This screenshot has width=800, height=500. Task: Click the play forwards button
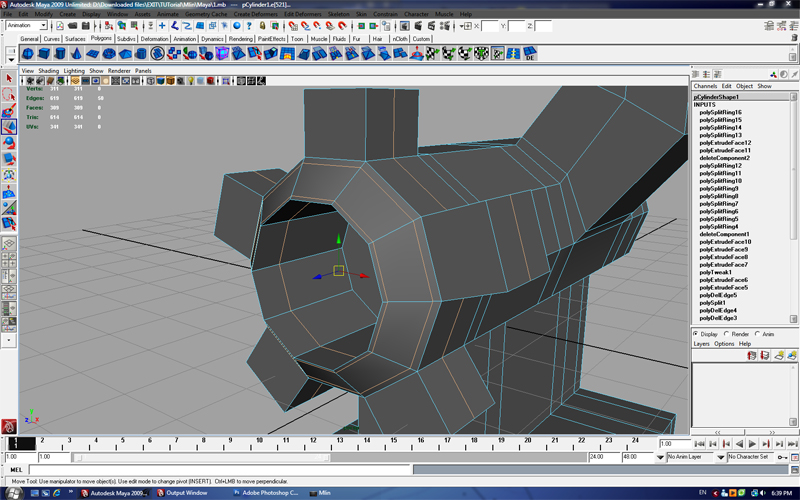(752, 443)
